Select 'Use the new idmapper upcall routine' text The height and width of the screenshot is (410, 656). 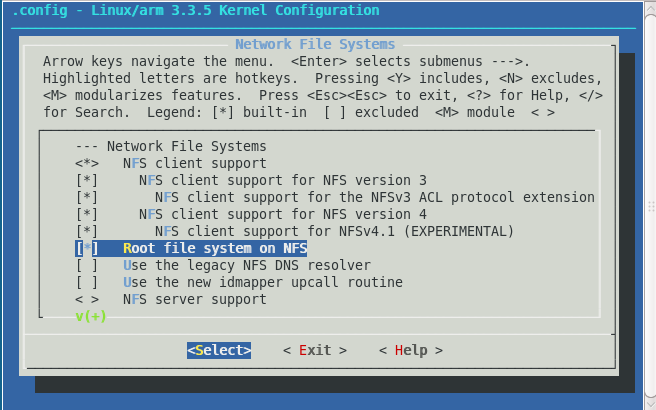pyautogui.click(x=263, y=282)
